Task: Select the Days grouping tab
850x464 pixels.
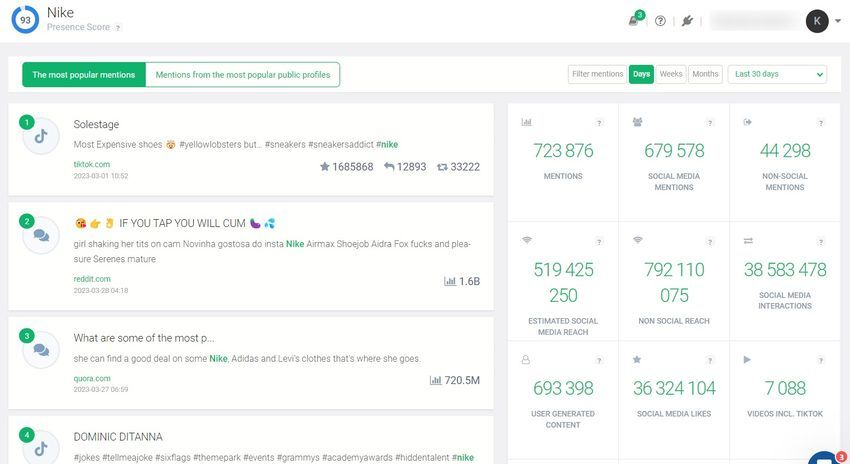Action: [x=641, y=74]
